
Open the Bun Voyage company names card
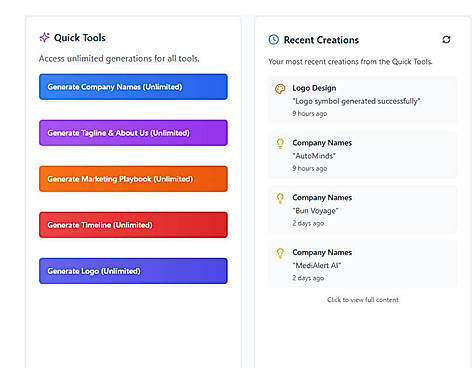coord(363,210)
